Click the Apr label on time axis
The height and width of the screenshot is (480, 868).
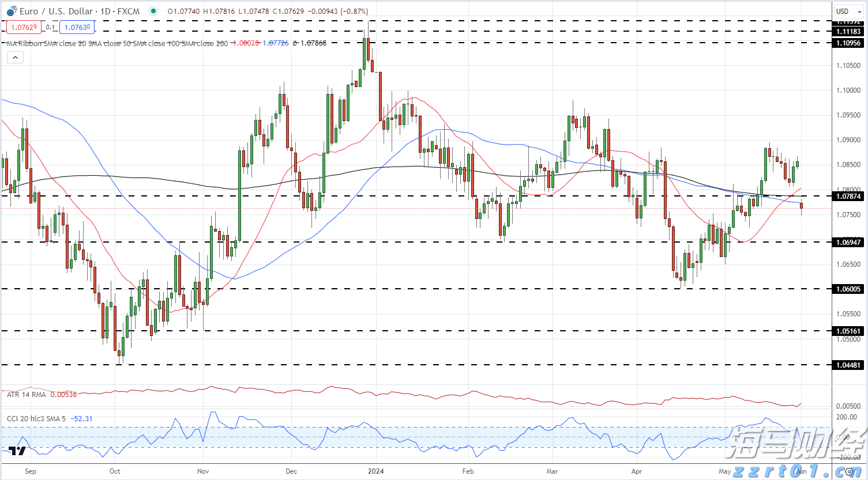(x=637, y=471)
